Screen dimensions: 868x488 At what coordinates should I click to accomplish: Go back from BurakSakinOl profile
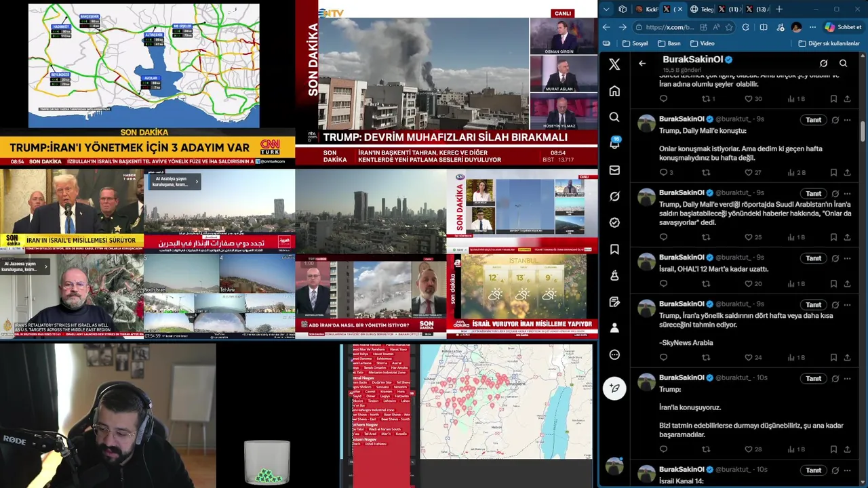click(642, 64)
